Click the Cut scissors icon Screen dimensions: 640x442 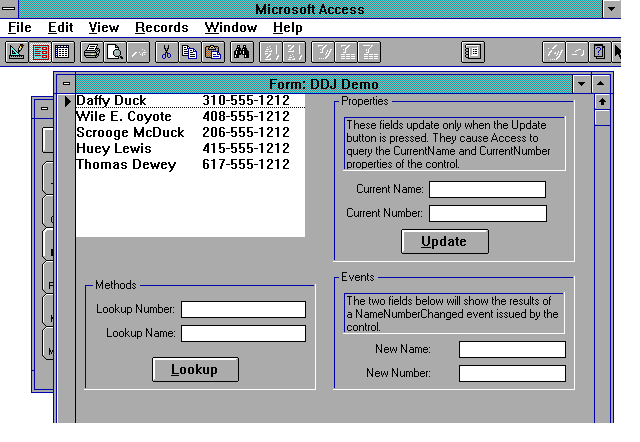(x=167, y=51)
